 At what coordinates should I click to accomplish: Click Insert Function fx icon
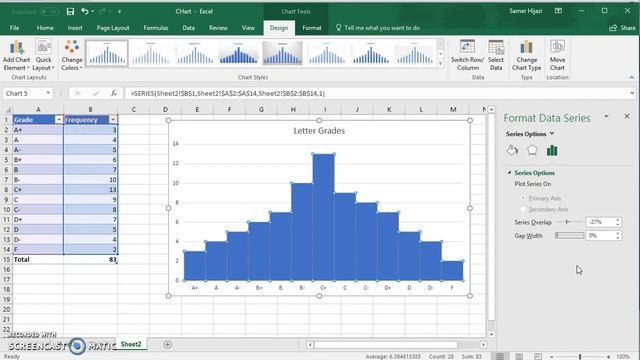(113, 93)
